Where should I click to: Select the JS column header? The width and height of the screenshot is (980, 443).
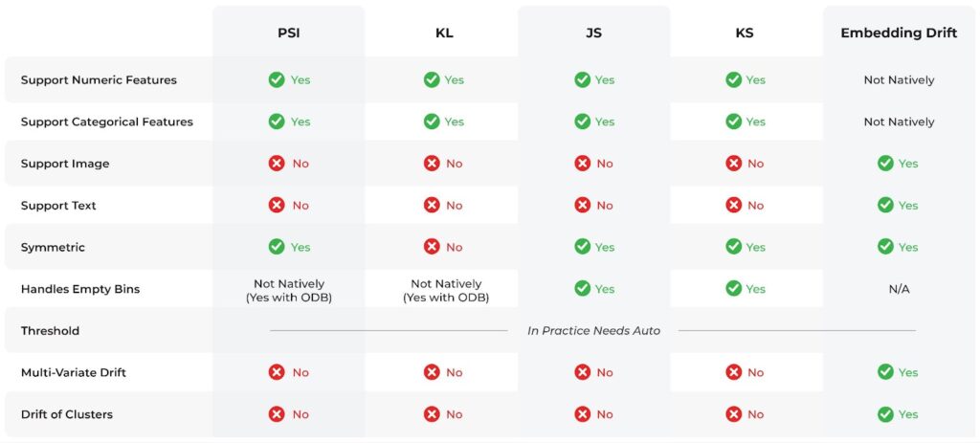tap(593, 33)
